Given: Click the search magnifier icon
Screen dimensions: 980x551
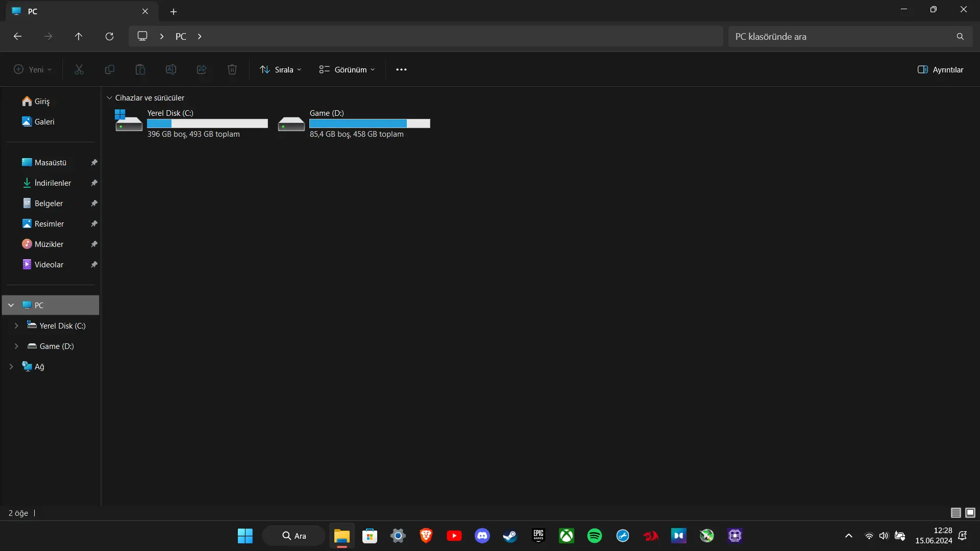Looking at the screenshot, I should 960,36.
